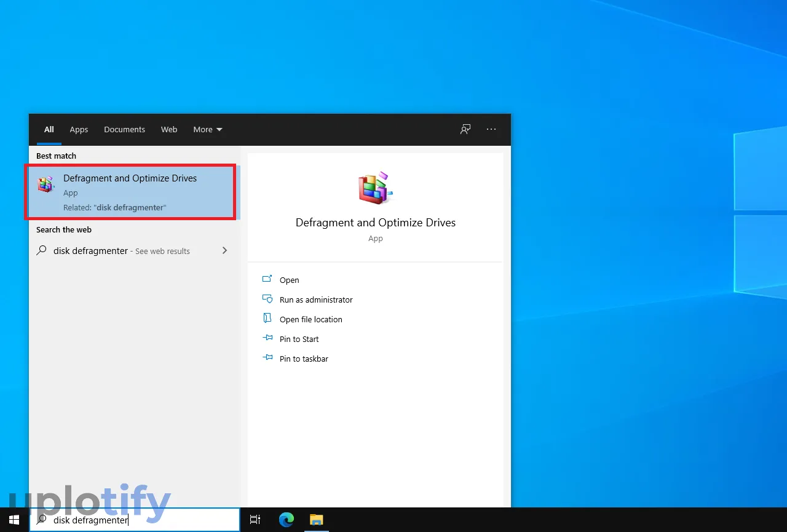Open File Explorer from the taskbar

coord(316,520)
